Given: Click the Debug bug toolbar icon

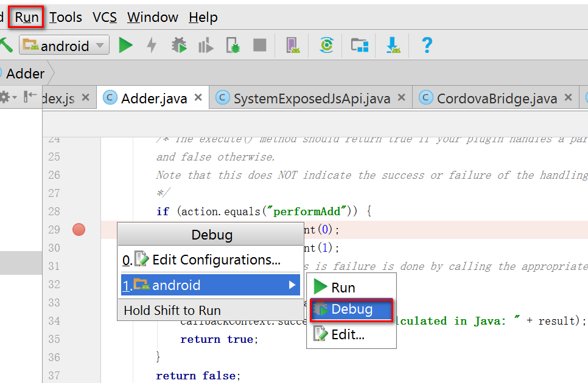Looking at the screenshot, I should pos(179,46).
